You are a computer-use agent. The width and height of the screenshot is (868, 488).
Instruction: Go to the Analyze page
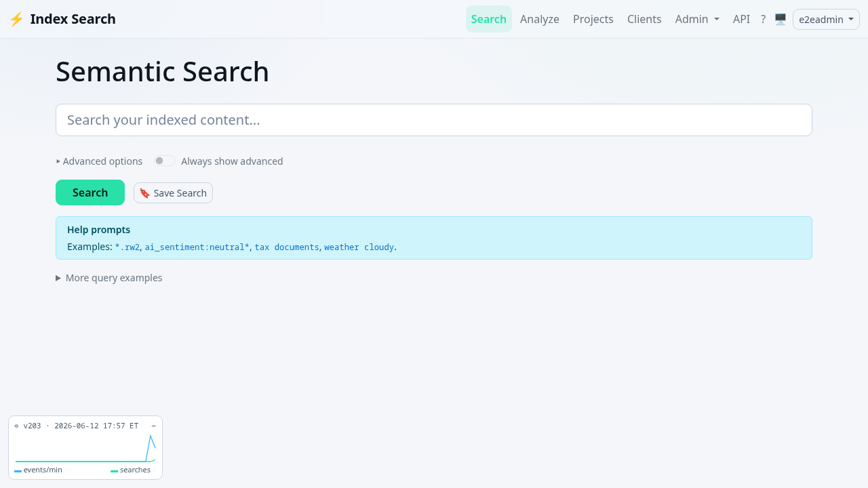coord(540,19)
